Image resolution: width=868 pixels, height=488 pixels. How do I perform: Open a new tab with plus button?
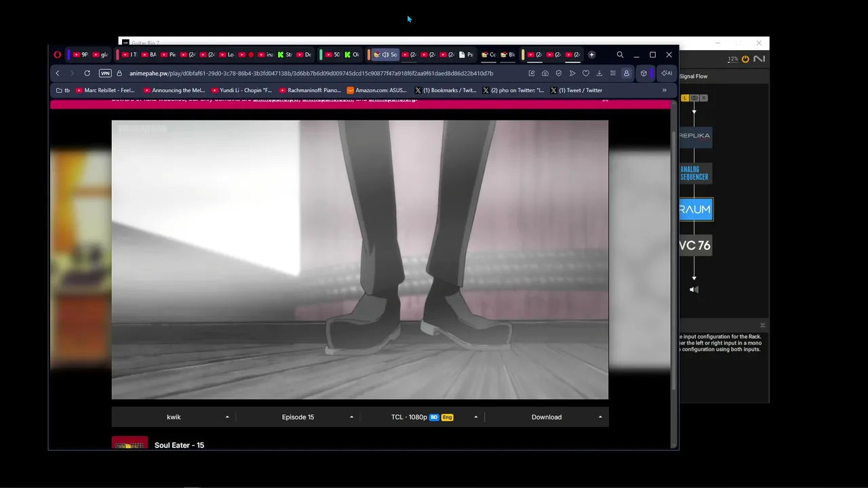pos(591,55)
